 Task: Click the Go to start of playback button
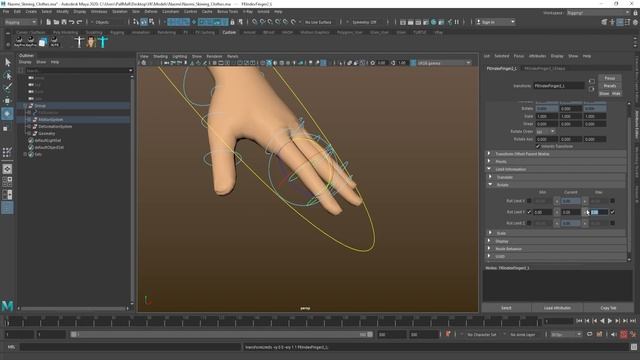[x=579, y=321]
